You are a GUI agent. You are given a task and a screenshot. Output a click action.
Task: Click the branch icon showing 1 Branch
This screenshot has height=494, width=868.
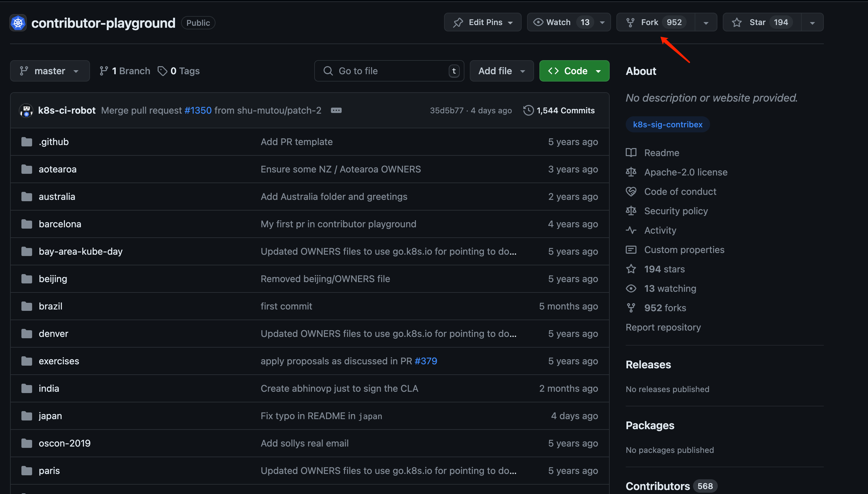[104, 71]
